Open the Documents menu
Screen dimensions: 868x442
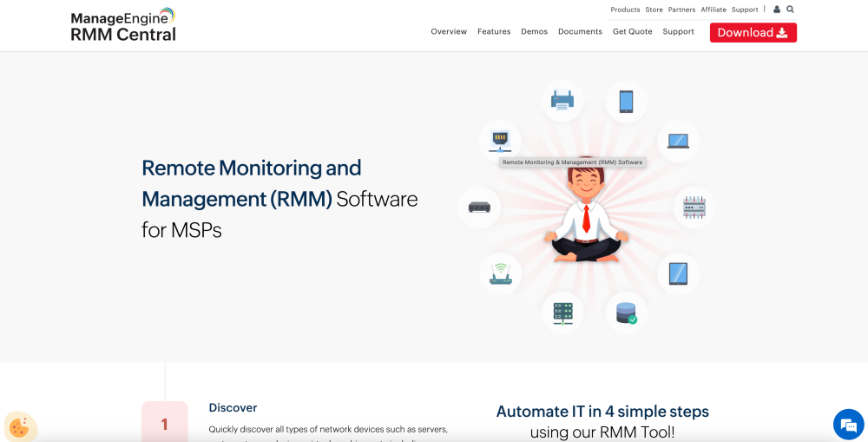pos(580,31)
